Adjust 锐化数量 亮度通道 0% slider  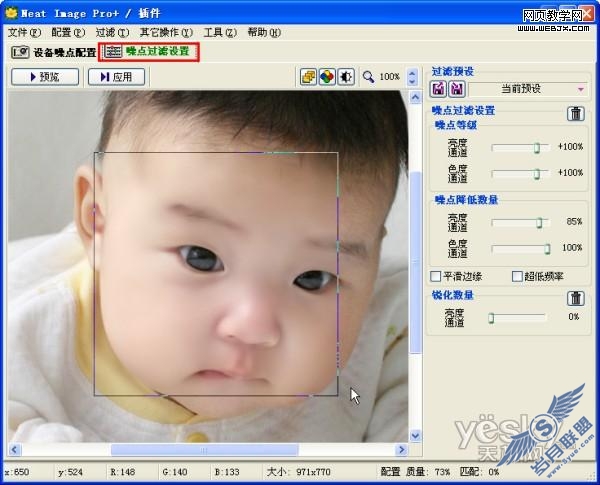[x=491, y=318]
